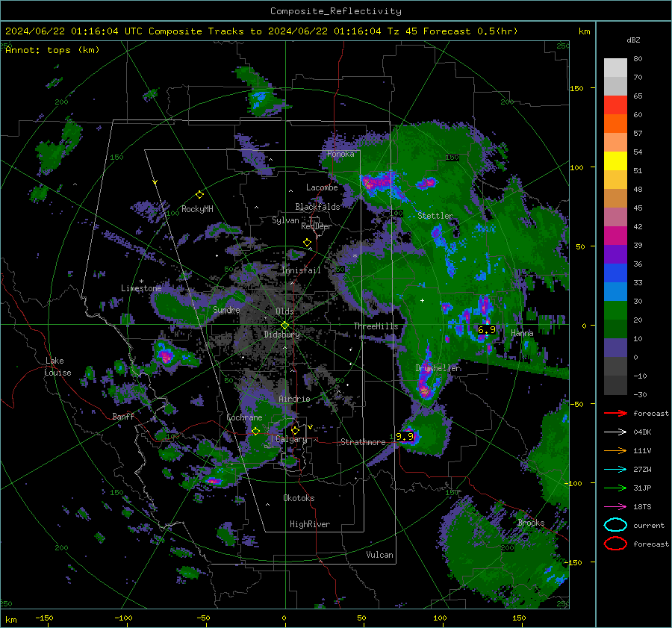672x628 pixels.
Task: Click the 54 dBZ yellow color swatch
Action: (615, 161)
